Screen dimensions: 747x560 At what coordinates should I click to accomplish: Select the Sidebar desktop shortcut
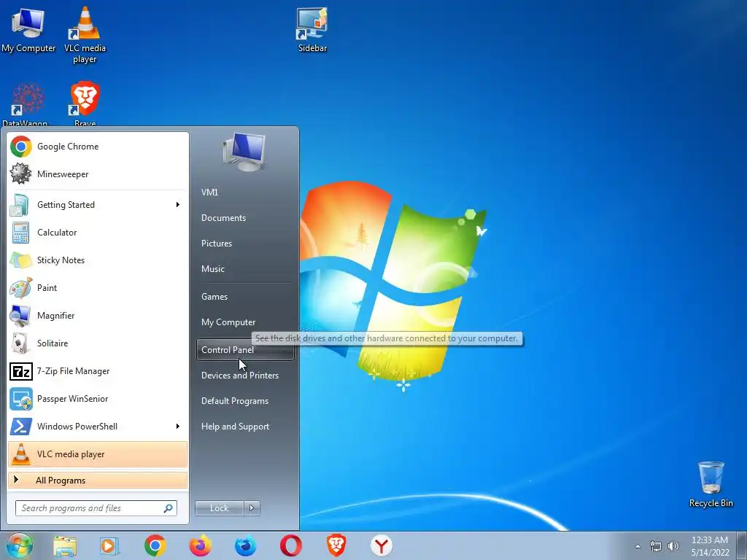(312, 29)
